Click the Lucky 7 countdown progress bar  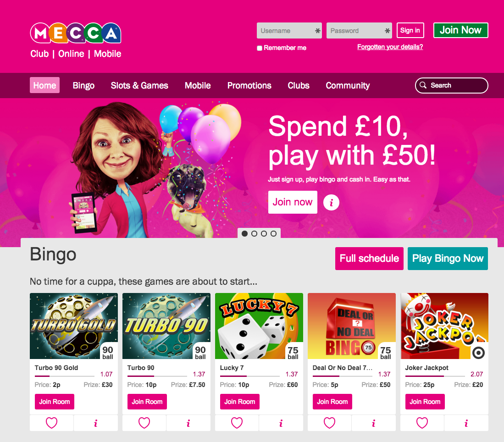[250, 376]
